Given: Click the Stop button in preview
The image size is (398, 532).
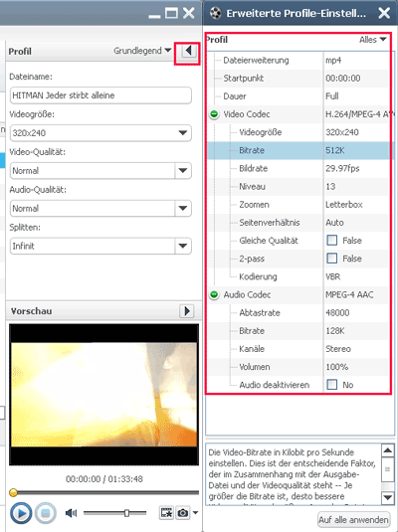Looking at the screenshot, I should 46,513.
